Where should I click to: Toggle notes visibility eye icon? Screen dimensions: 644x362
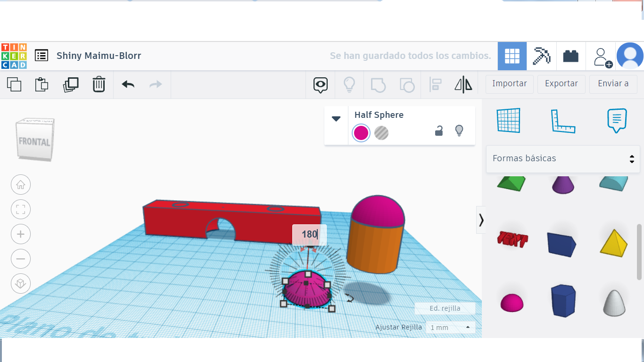pyautogui.click(x=321, y=85)
